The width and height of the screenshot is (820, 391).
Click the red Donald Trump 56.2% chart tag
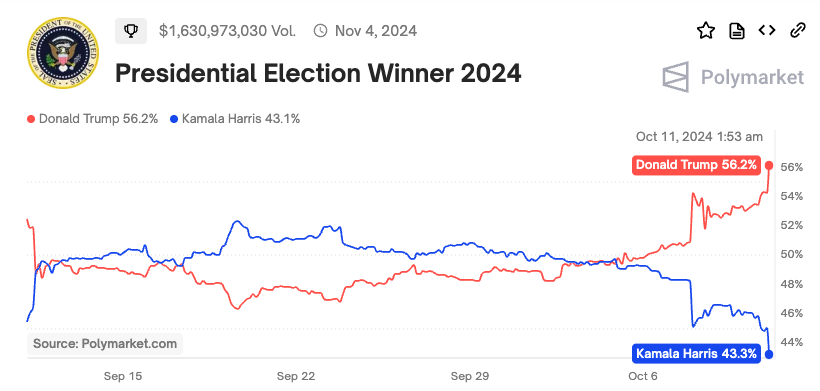click(696, 165)
